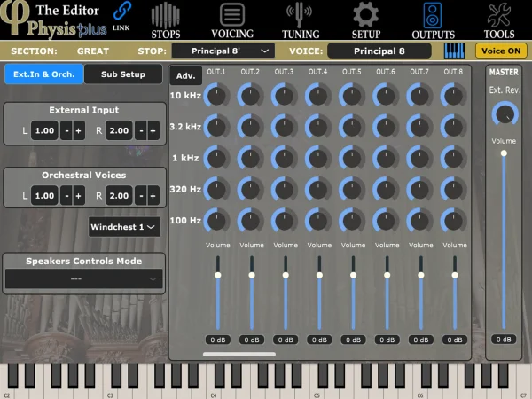Open the OUTPUTS speaker section
Viewport: 532px width, 399px height.
[433, 20]
